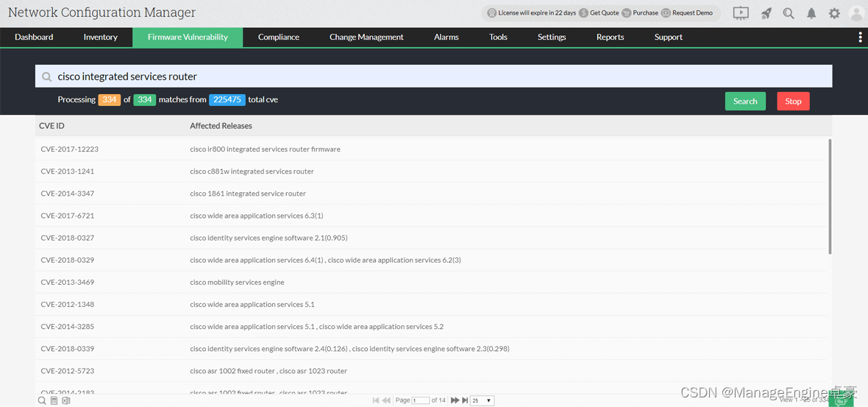Click the column chooser icon in footer
Image resolution: width=868 pixels, height=407 pixels.
pos(54,400)
